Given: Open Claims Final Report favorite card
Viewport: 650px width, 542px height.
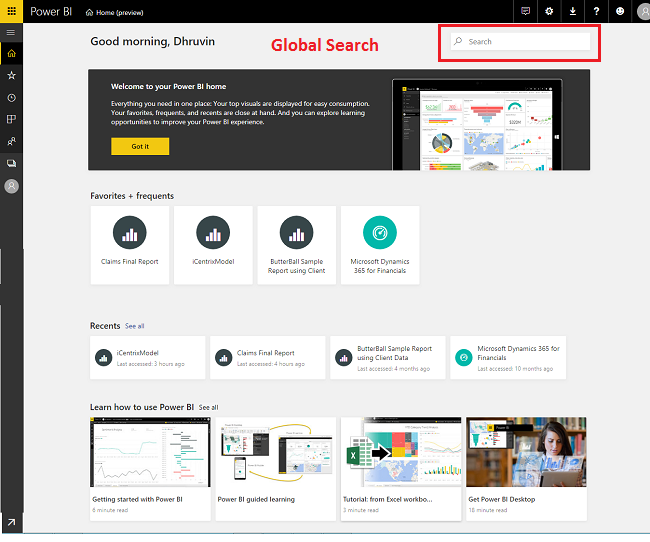Looking at the screenshot, I should 130,245.
